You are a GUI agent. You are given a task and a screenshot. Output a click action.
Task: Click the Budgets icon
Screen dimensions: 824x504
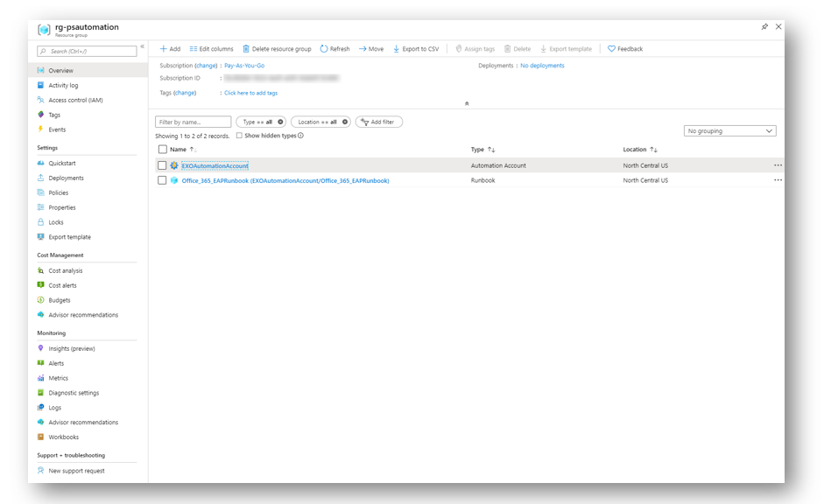(40, 300)
